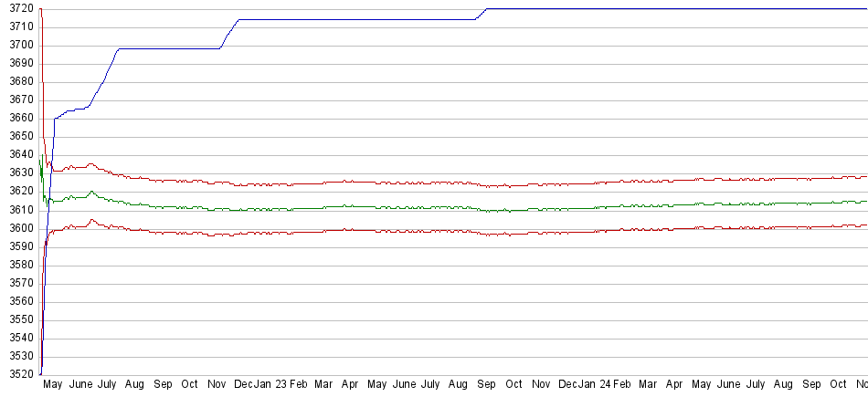Click the green line in the chart
The image size is (868, 397).
point(365,206)
